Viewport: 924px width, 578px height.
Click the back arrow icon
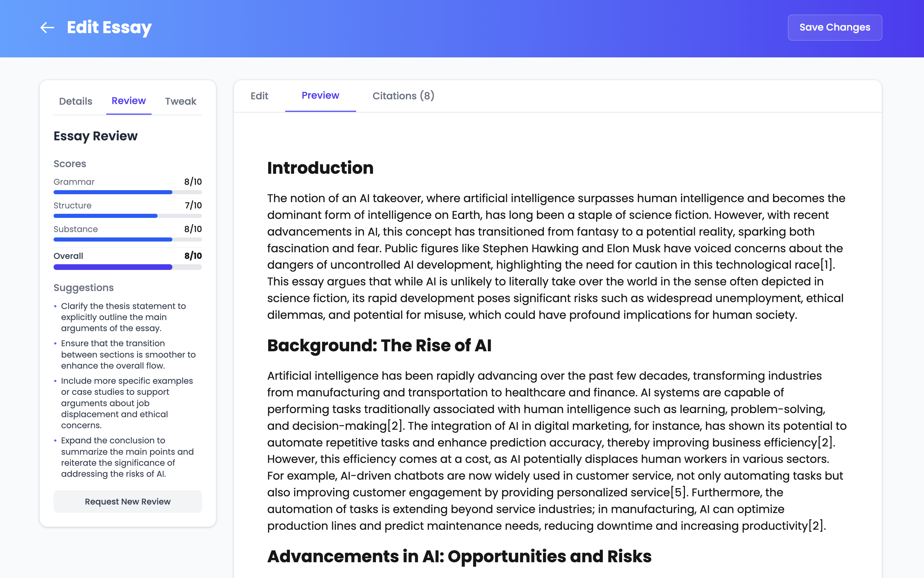47,27
